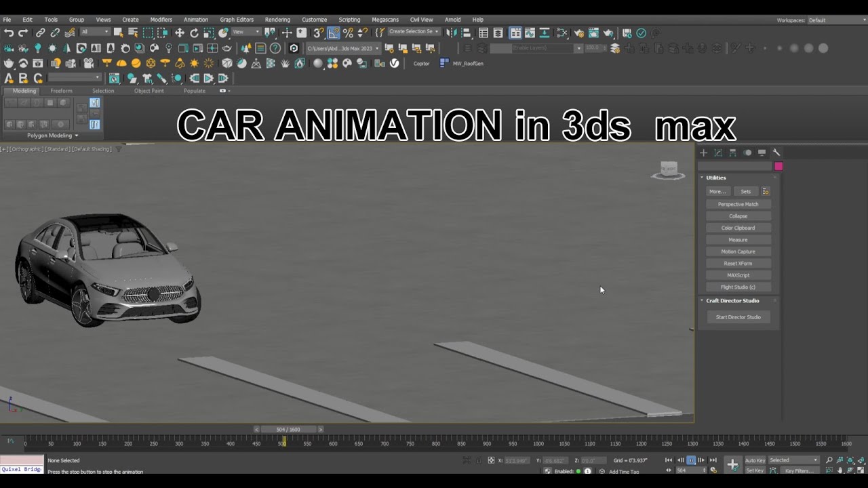Screen dimensions: 868x488
Task: Activate the Select and Link chain icon
Action: (41, 33)
